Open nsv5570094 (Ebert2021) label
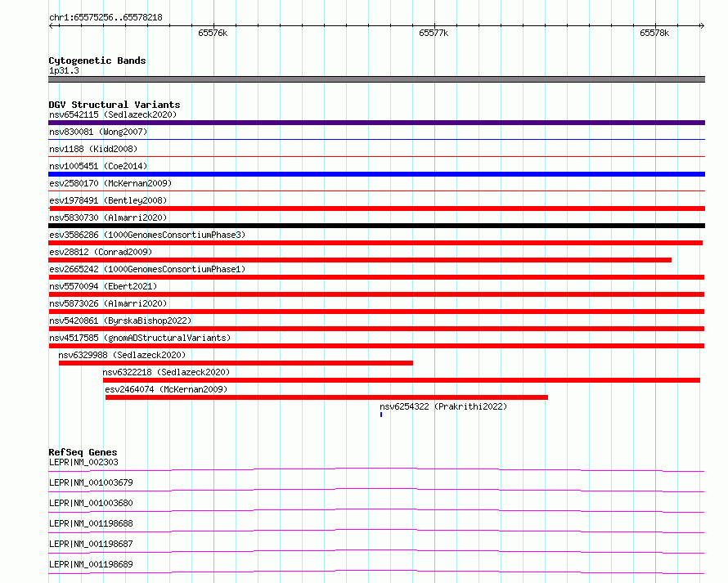The image size is (728, 583). click(103, 286)
